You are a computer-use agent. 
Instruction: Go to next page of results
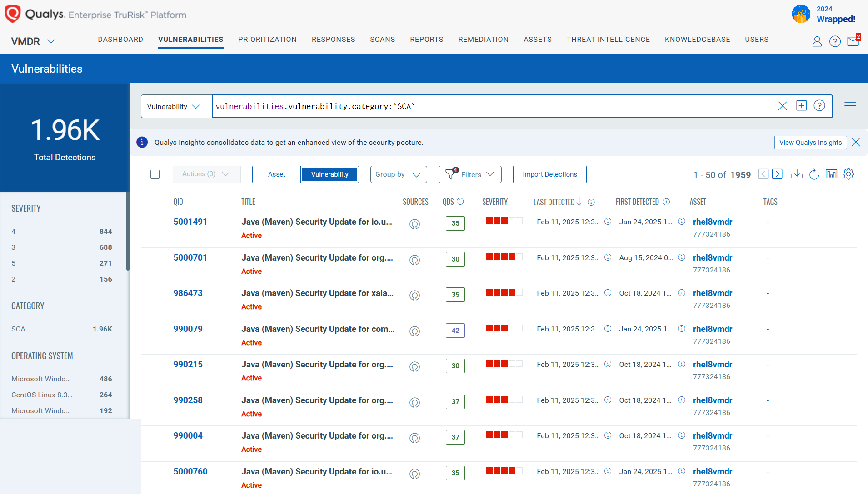coord(777,174)
